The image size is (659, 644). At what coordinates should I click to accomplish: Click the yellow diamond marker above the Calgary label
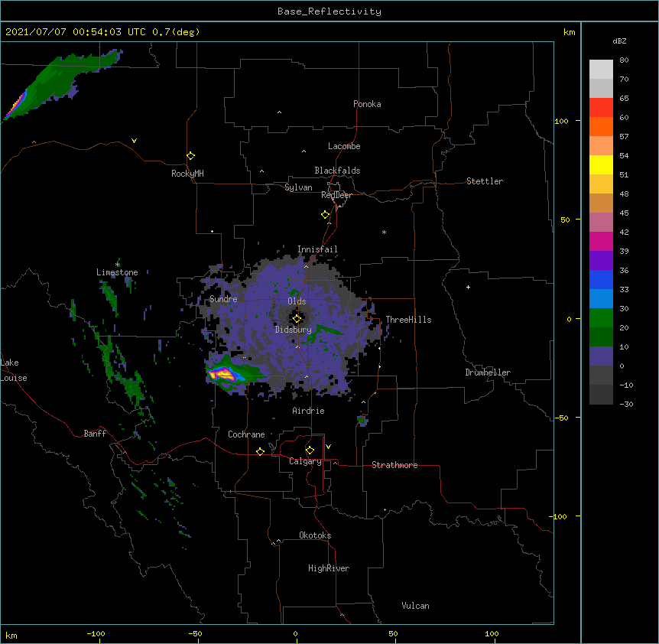310,450
